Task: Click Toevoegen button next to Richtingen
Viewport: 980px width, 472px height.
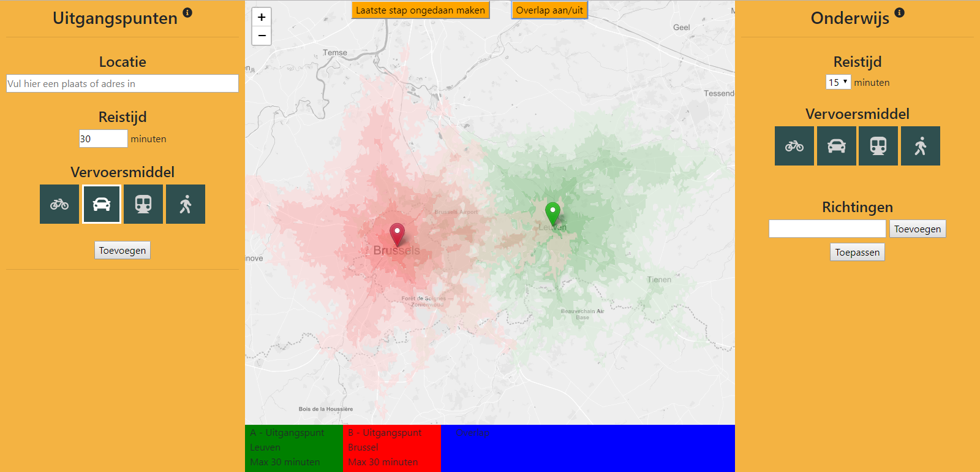Action: click(918, 229)
